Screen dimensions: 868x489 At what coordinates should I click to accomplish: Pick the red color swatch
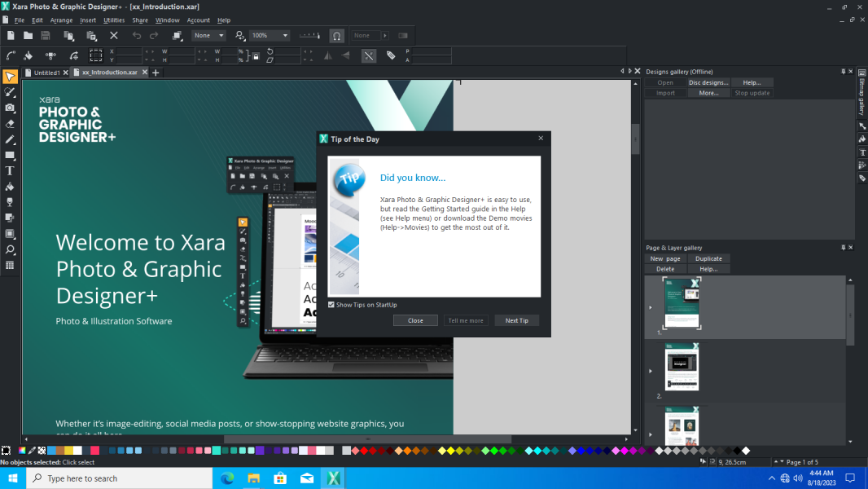click(x=364, y=451)
